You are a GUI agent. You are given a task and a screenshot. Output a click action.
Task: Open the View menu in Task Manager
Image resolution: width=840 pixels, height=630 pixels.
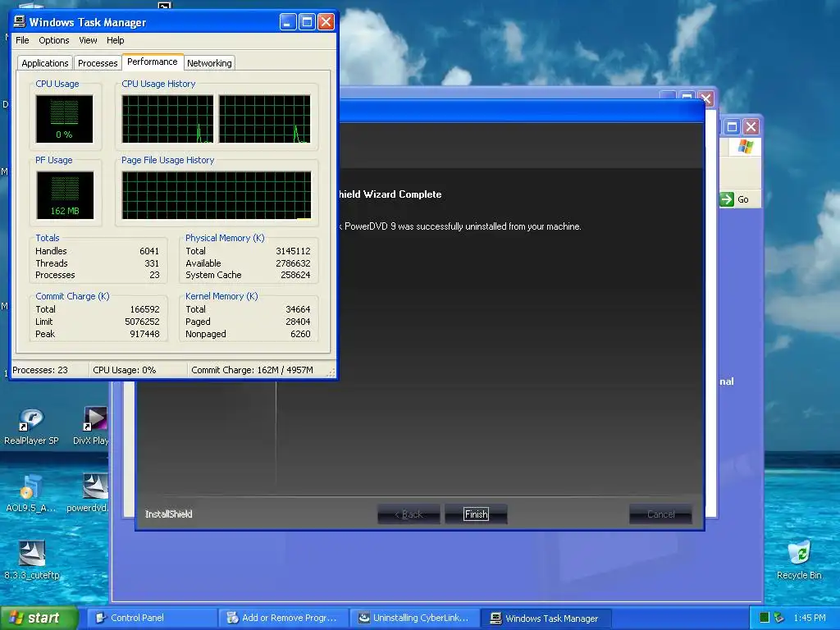(88, 40)
